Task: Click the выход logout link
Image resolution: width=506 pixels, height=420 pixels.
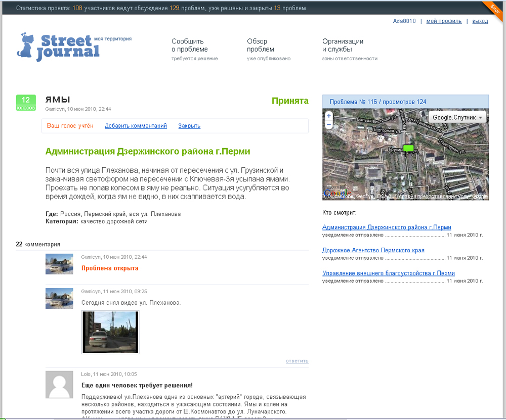Action: pyautogui.click(x=480, y=21)
